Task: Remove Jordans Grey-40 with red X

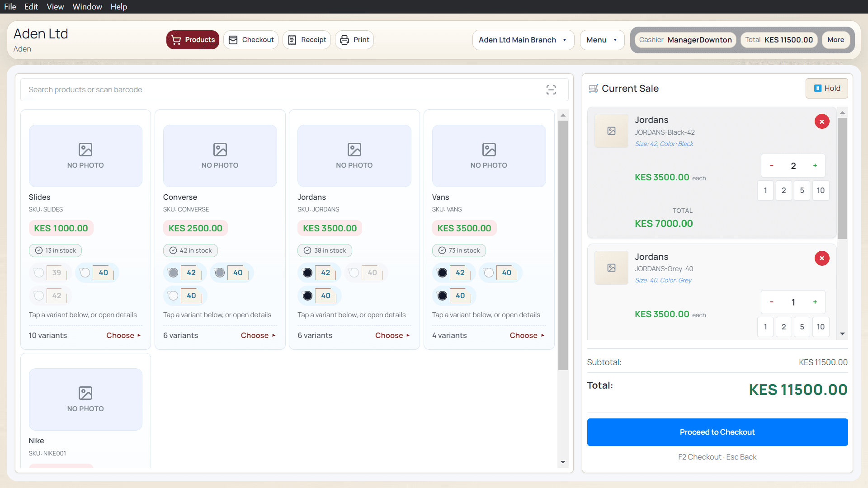Action: [x=822, y=258]
